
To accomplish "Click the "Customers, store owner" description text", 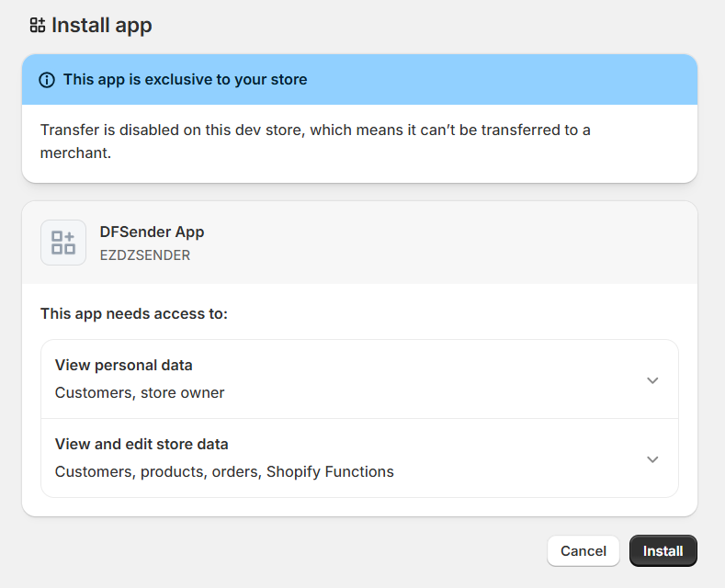I will click(140, 393).
